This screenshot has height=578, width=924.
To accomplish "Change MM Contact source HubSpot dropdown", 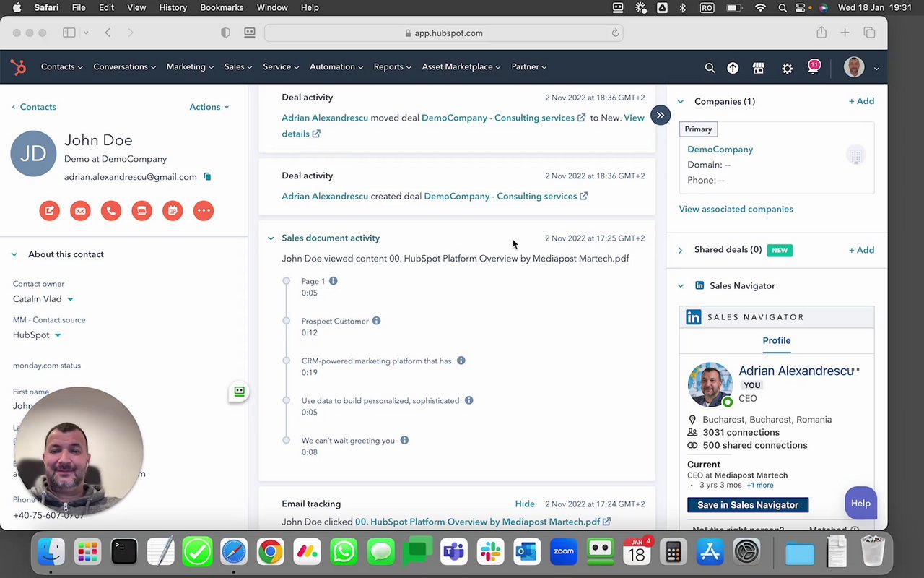I will [x=37, y=335].
